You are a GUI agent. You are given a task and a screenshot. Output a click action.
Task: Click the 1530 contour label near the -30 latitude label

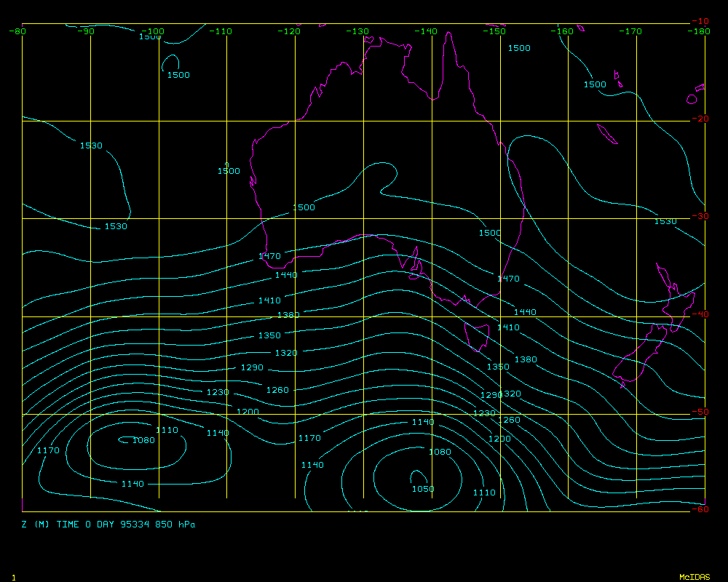coord(665,221)
